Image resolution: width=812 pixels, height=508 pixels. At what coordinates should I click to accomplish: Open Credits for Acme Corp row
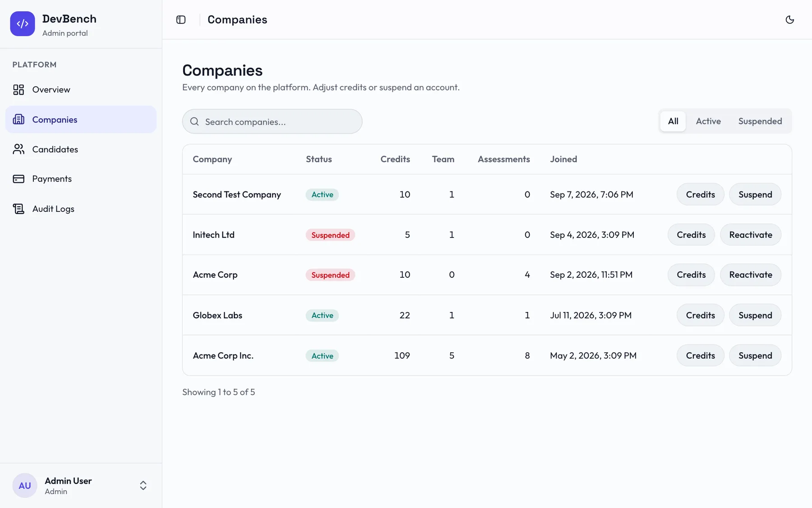691,275
